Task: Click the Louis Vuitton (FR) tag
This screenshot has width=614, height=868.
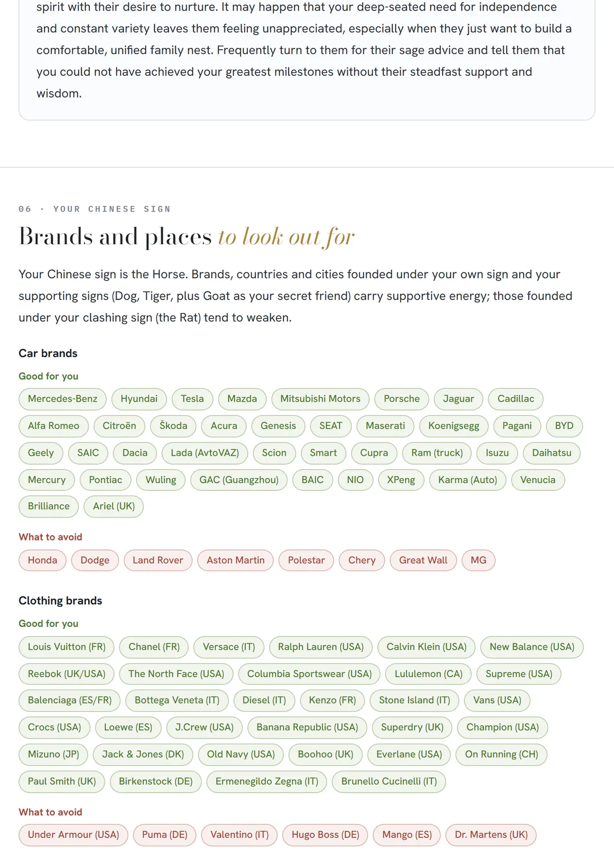Action: pyautogui.click(x=66, y=647)
